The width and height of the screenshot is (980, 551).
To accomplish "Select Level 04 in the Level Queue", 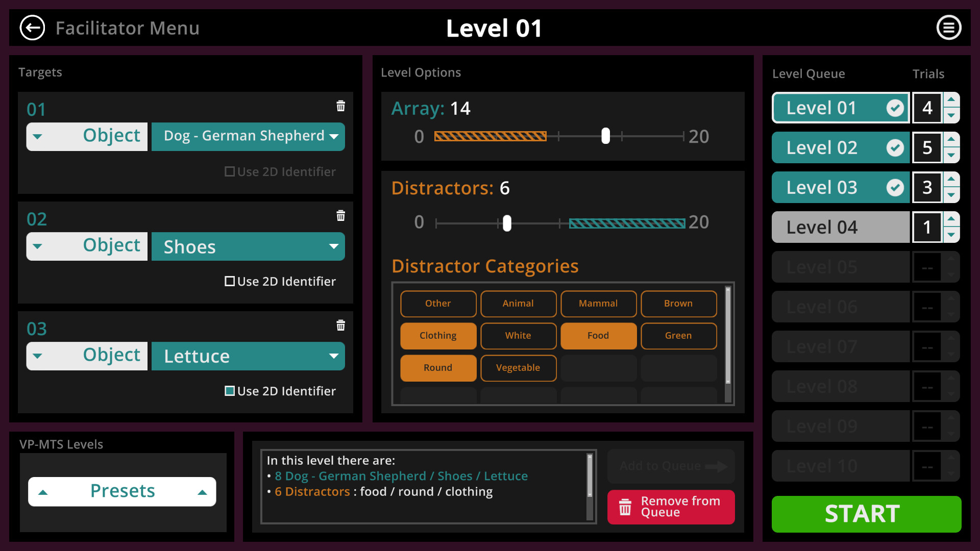I will click(840, 227).
